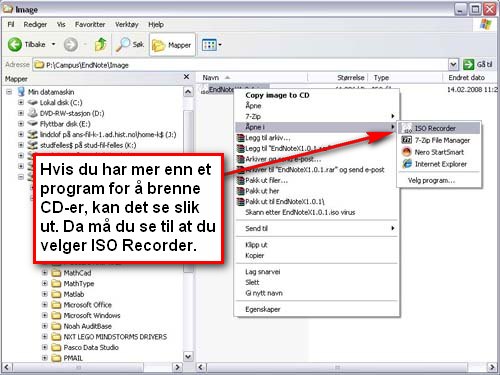The height and width of the screenshot is (375, 500).
Task: Choose Lag snarvei
Action: tap(263, 272)
